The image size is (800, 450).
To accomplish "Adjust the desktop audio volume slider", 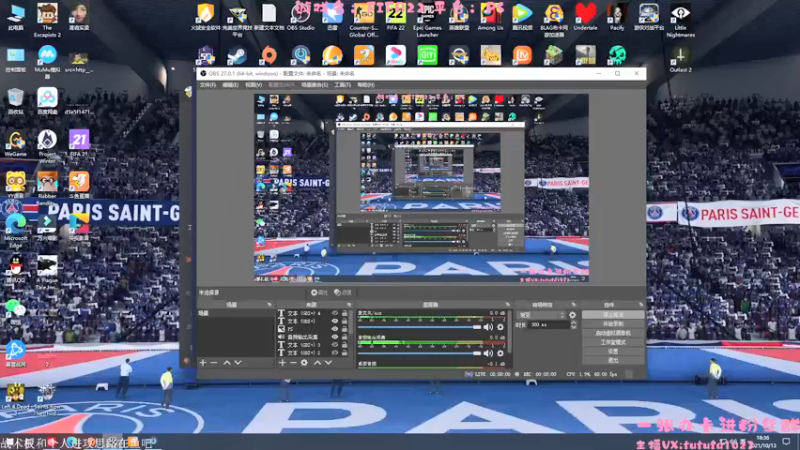I will pyautogui.click(x=419, y=353).
